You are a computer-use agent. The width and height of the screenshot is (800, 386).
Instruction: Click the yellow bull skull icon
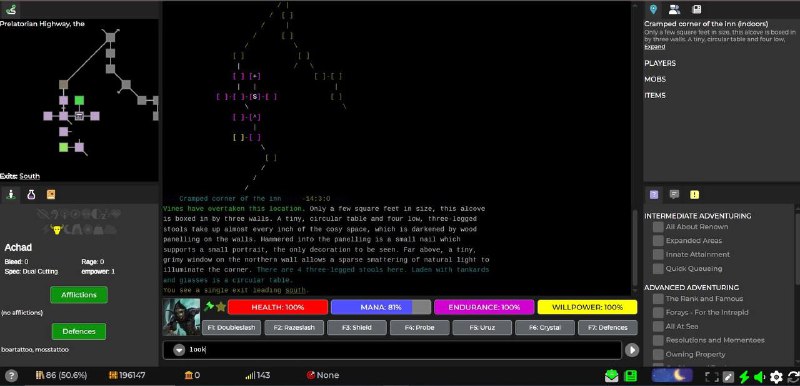[x=57, y=229]
